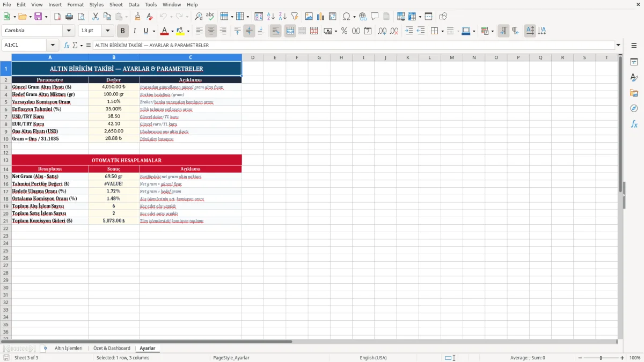Open the font size dropdown
Screen dimensions: 644x362
click(107, 31)
